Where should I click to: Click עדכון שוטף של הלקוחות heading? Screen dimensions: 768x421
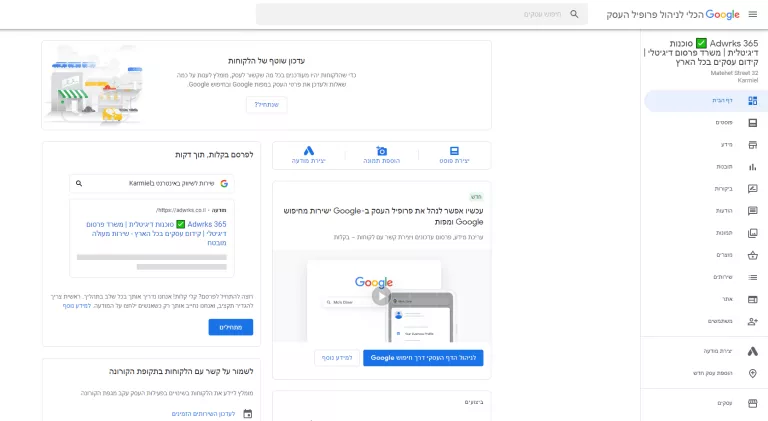(x=266, y=61)
